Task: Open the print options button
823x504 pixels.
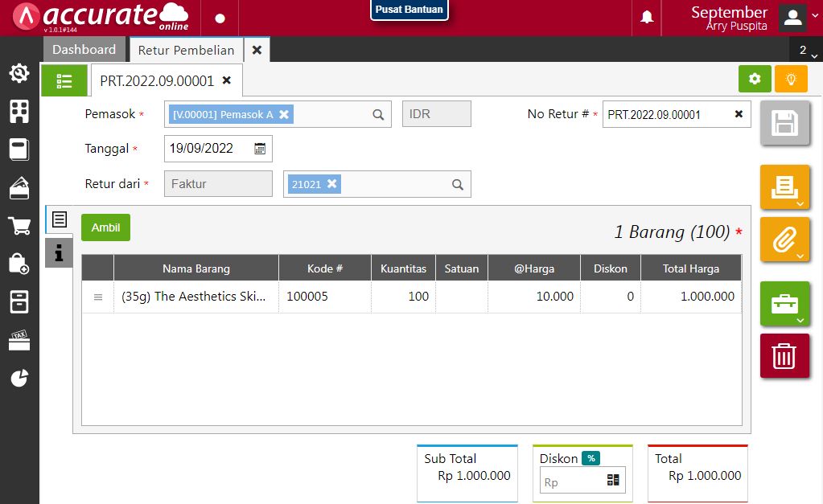Action: pos(784,187)
